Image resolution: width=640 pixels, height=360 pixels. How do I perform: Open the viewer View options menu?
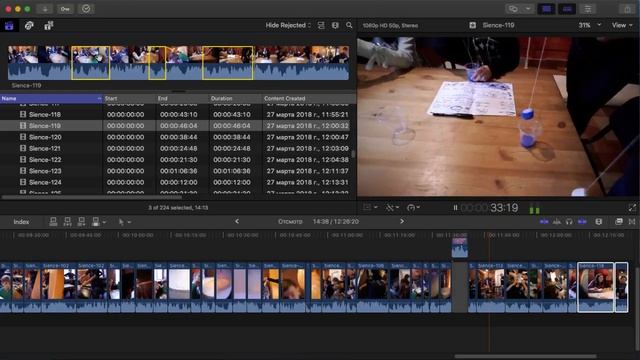pos(622,25)
